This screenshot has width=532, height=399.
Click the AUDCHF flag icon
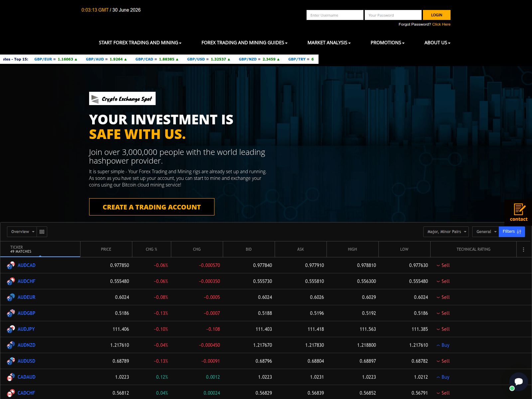click(x=11, y=281)
